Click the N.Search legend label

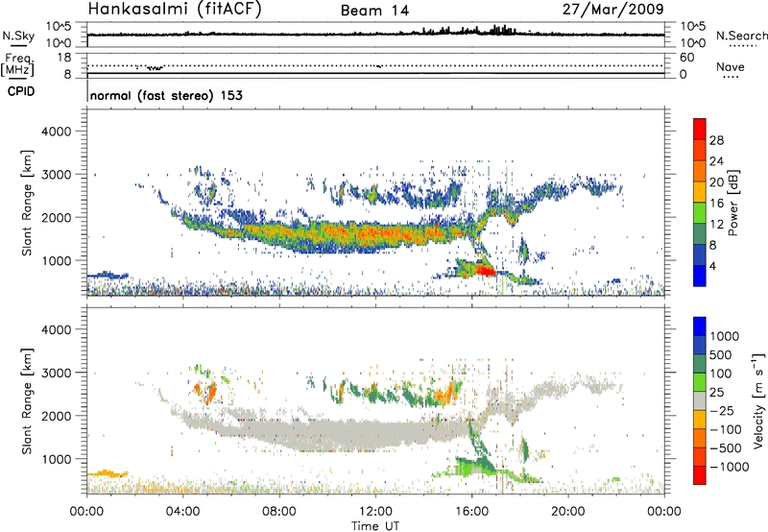pos(742,36)
